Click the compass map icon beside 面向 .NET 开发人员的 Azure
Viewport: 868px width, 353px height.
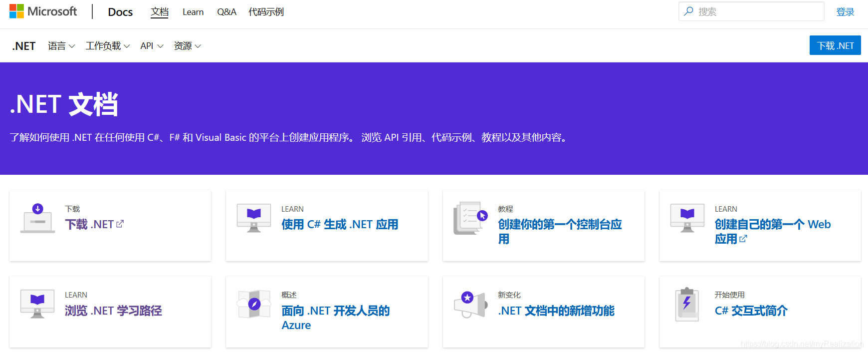point(254,304)
